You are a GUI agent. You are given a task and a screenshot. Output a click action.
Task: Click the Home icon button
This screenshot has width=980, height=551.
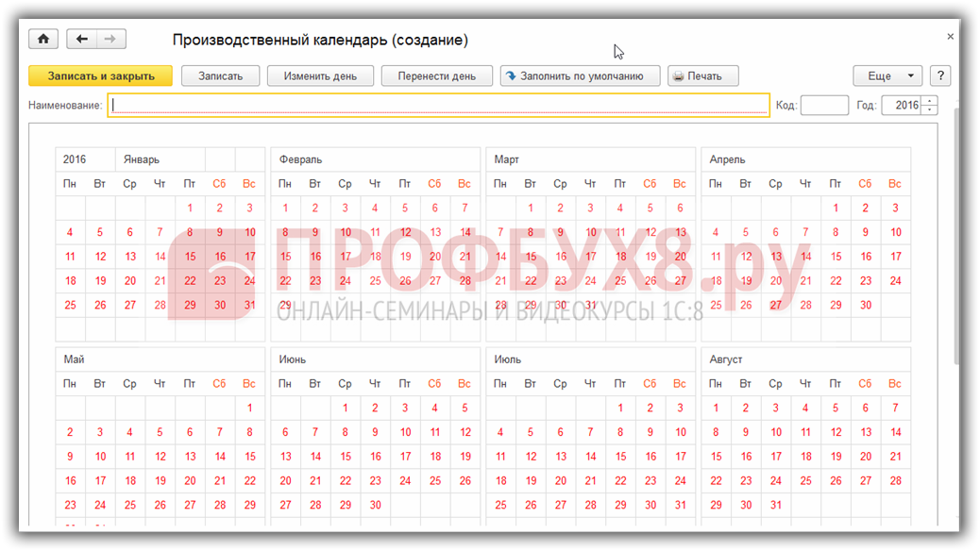(43, 40)
